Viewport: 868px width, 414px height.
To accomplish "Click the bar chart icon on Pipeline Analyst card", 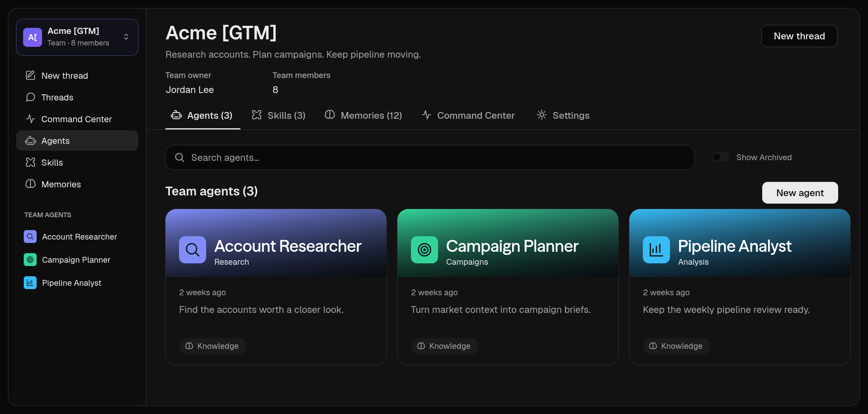I will [656, 250].
